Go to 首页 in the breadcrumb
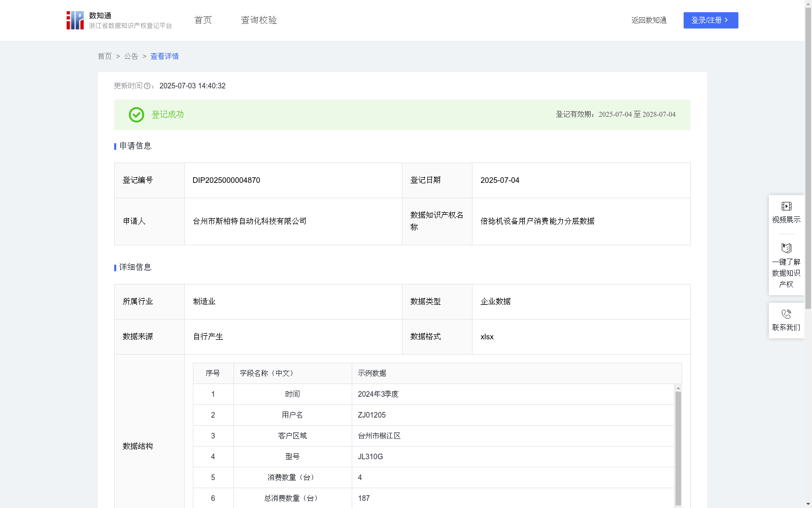 pyautogui.click(x=105, y=56)
